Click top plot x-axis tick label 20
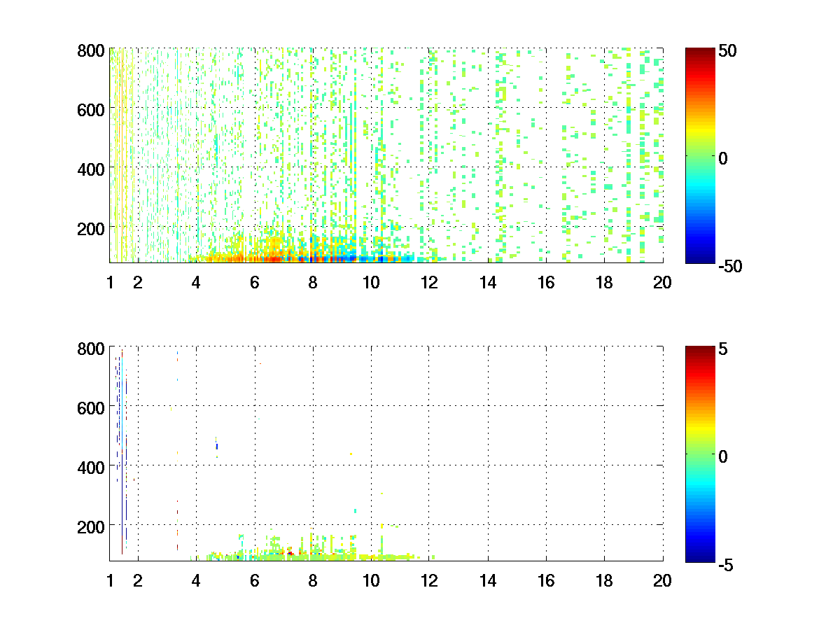 coord(662,283)
